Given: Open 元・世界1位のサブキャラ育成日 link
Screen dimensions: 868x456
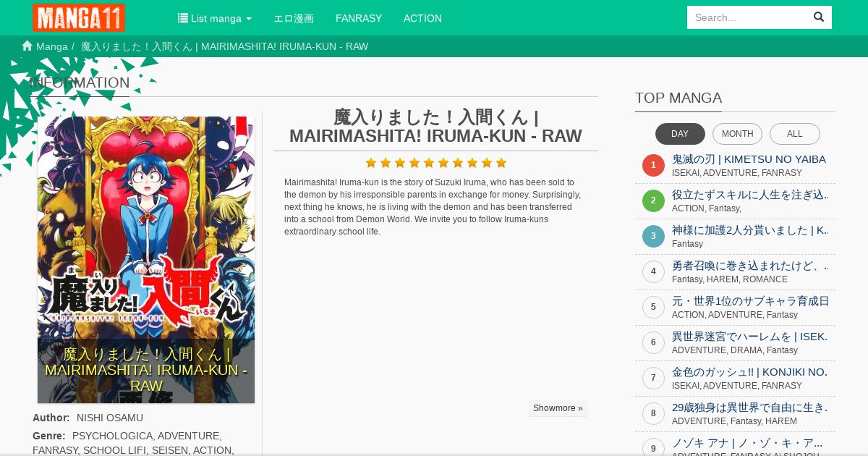Looking at the screenshot, I should [x=751, y=301].
